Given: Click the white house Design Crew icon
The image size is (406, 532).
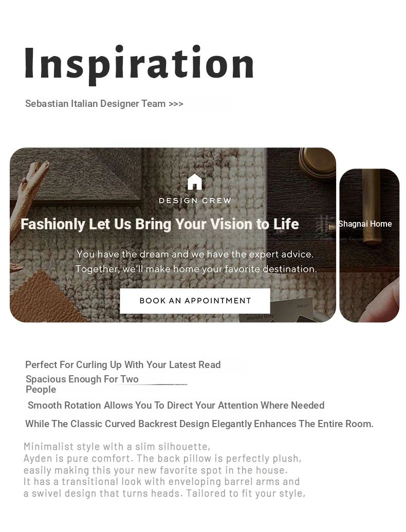Looking at the screenshot, I should 195,182.
